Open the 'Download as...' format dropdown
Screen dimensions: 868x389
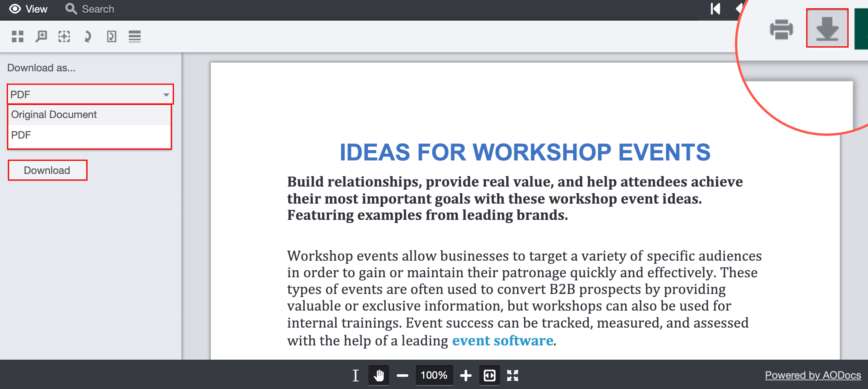pyautogui.click(x=90, y=94)
